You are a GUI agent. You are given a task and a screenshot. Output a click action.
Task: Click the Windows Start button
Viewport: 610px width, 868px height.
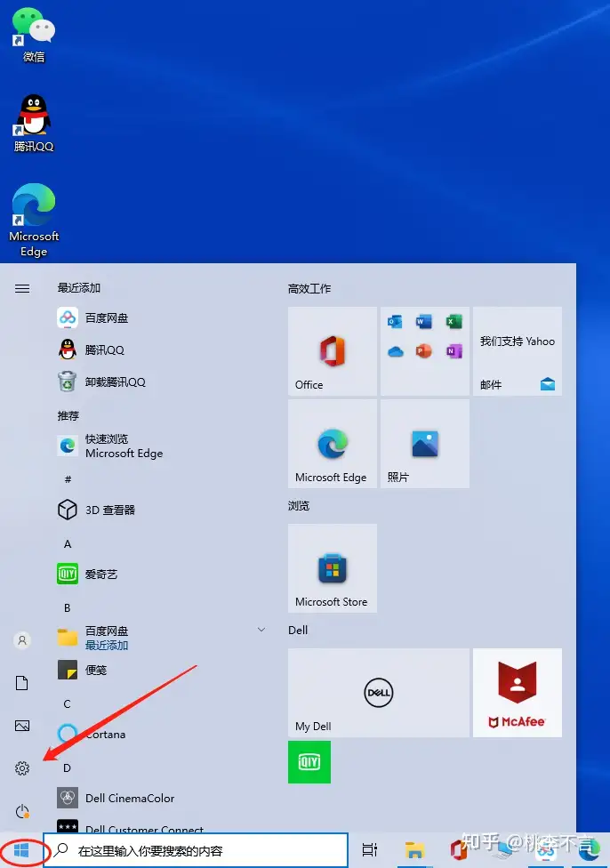tap(21, 850)
